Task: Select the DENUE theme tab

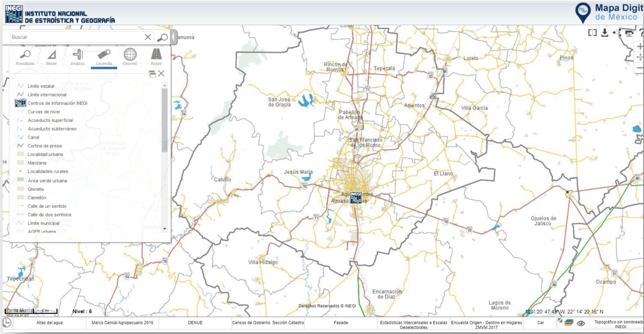Action: (x=195, y=323)
